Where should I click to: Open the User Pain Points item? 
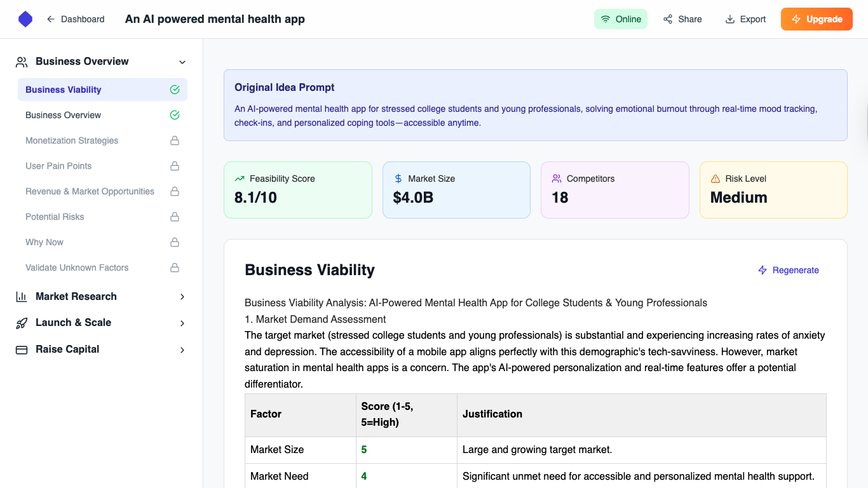[x=58, y=166]
